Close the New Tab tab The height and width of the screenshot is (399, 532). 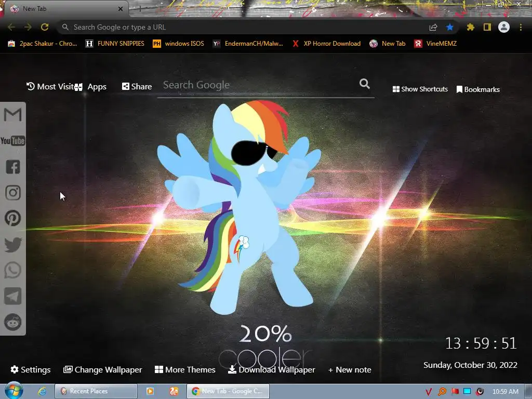[x=121, y=9]
